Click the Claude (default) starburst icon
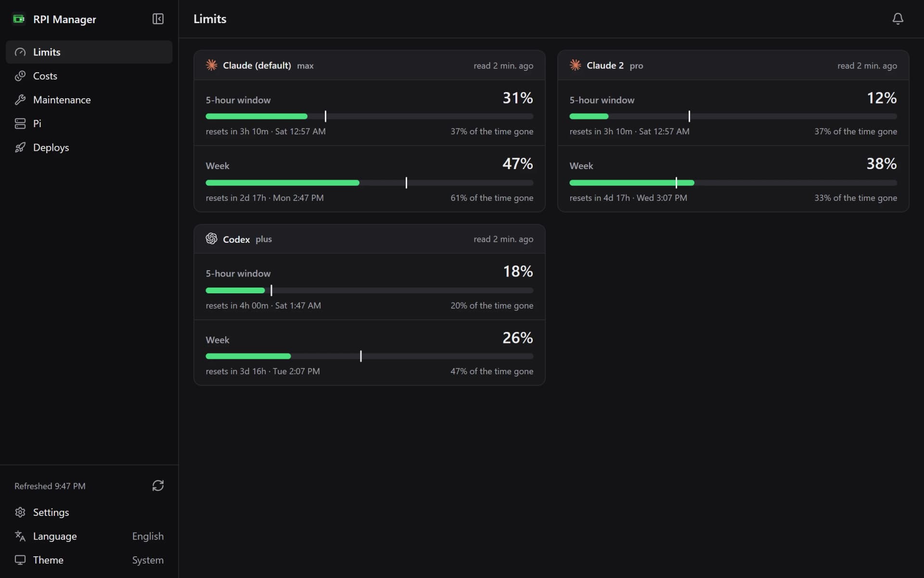Screen dimensions: 924x578 (x=211, y=65)
